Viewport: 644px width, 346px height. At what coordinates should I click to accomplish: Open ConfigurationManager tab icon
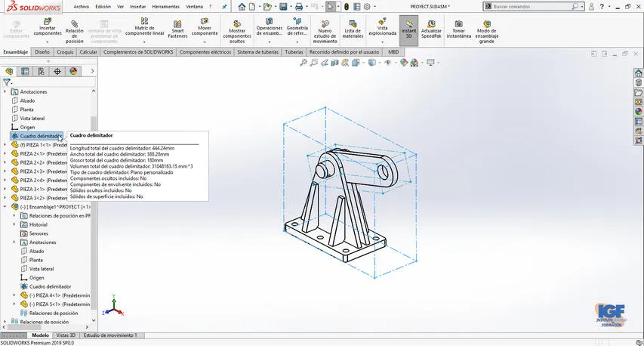coord(41,71)
